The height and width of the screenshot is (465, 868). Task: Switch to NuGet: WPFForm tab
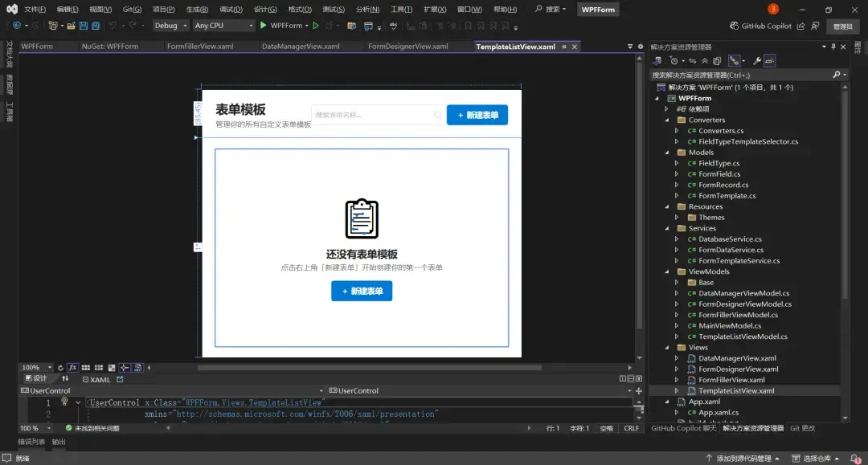(109, 47)
